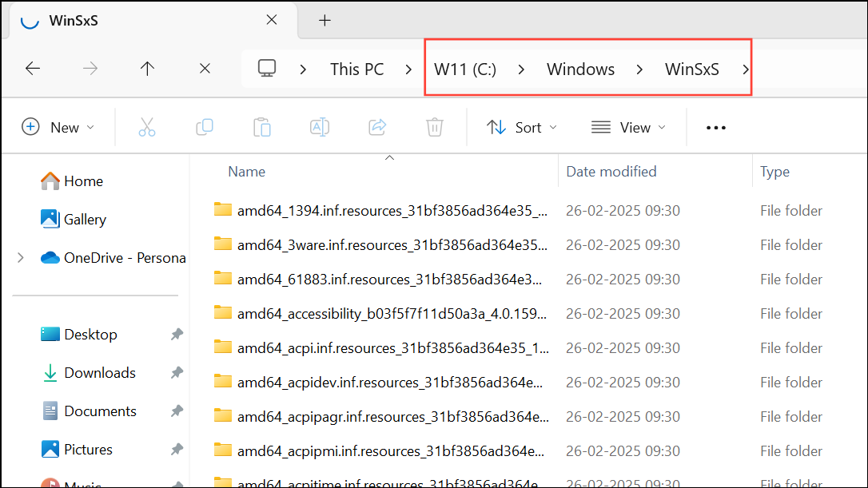Open Desktop in the navigation pane
Viewport: 868px width, 488px height.
click(79, 334)
